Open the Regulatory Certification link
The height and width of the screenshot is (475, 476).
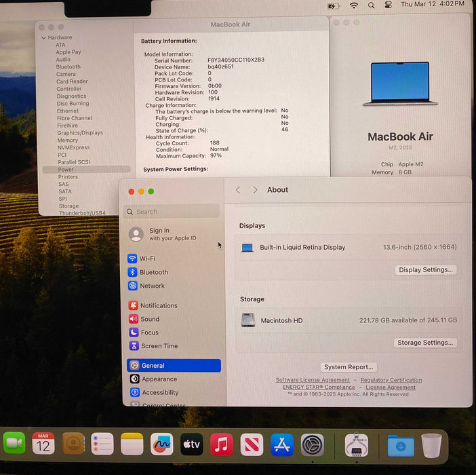(x=391, y=380)
